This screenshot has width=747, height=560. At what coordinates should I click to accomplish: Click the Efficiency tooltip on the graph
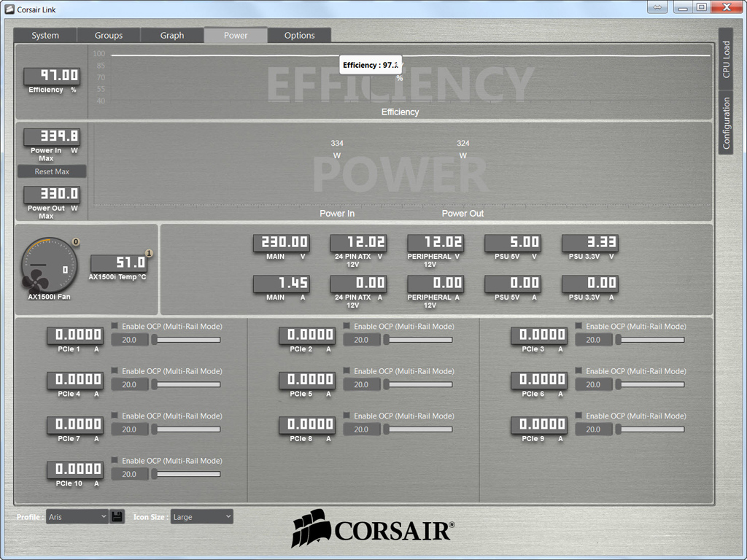click(x=371, y=65)
